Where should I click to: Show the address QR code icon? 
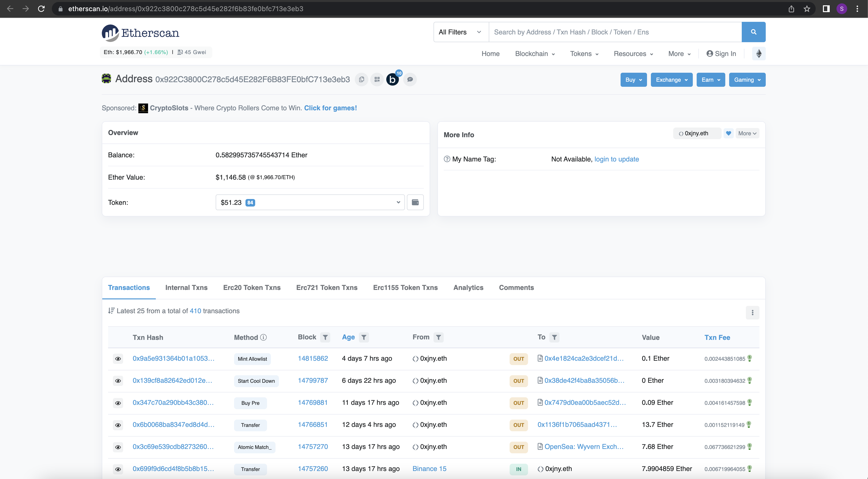pyautogui.click(x=377, y=80)
